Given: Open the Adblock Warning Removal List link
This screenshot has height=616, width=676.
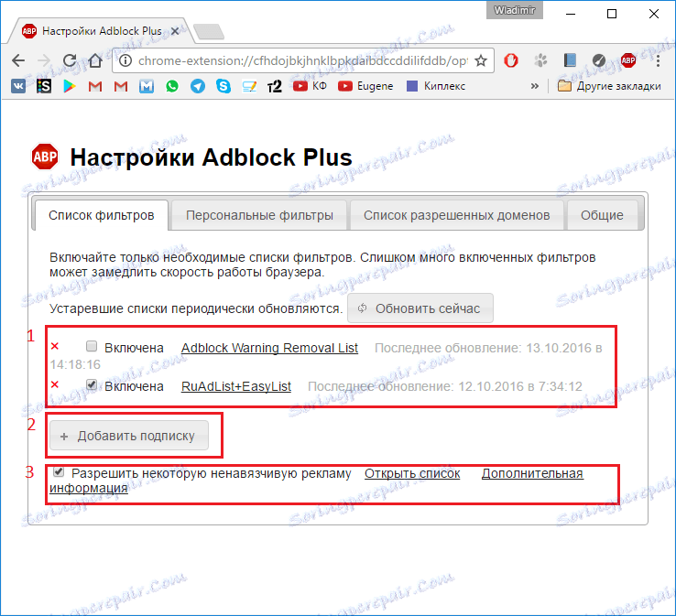Looking at the screenshot, I should (269, 348).
